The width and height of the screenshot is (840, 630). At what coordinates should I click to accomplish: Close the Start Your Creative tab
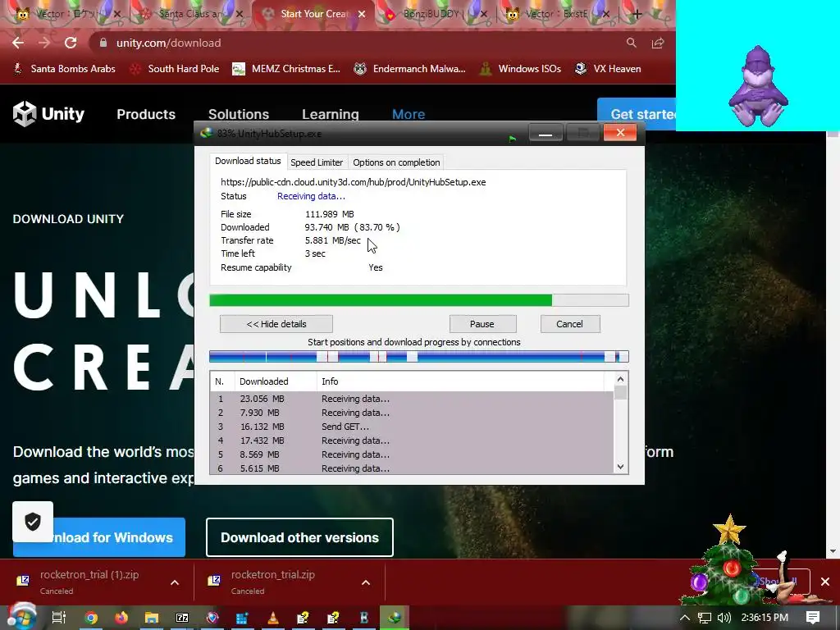pyautogui.click(x=362, y=15)
